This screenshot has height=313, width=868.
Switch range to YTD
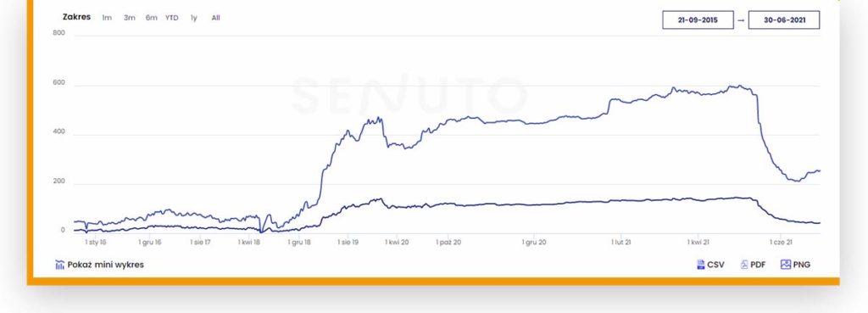point(171,18)
